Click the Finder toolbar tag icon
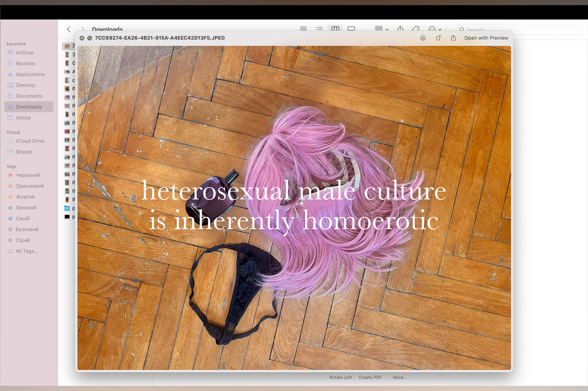588x391 pixels. [x=415, y=29]
